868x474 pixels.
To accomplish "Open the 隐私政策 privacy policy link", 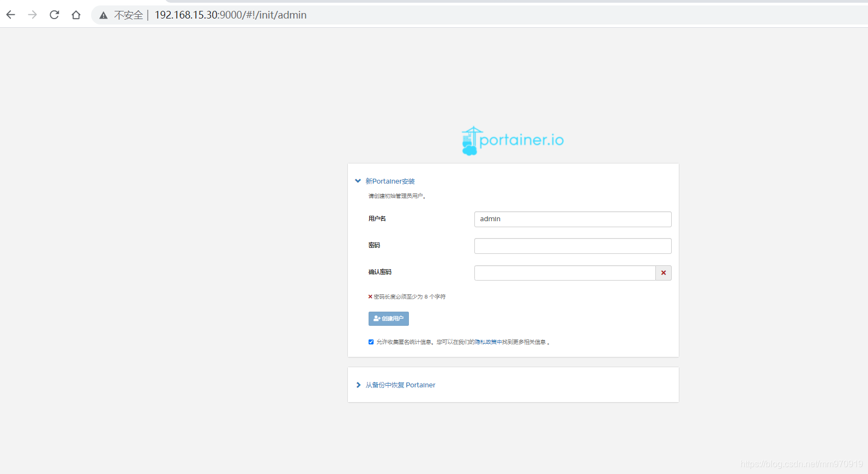I will 485,342.
